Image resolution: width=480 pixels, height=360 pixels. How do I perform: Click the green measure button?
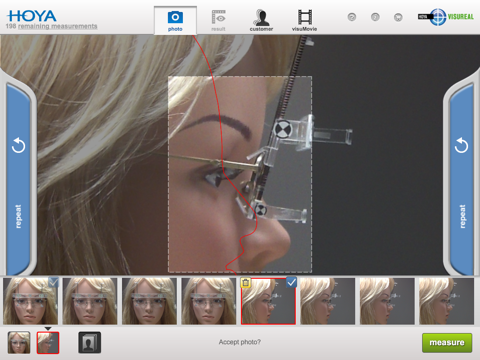(447, 343)
